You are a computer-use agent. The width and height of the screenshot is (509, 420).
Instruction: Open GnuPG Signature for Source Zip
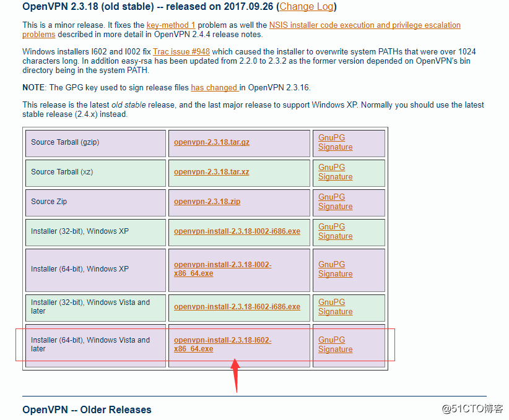tap(336, 202)
